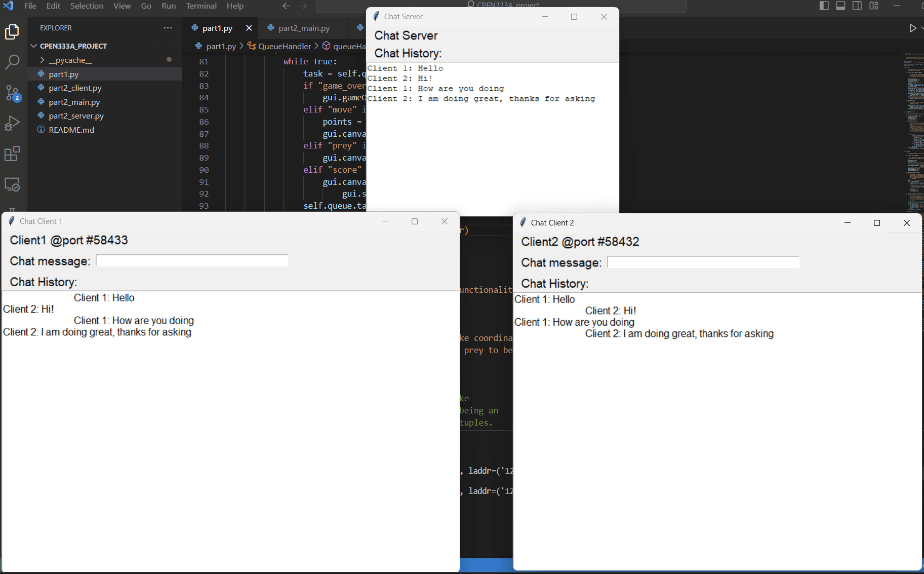Open README.md from the Explorer

pos(71,130)
